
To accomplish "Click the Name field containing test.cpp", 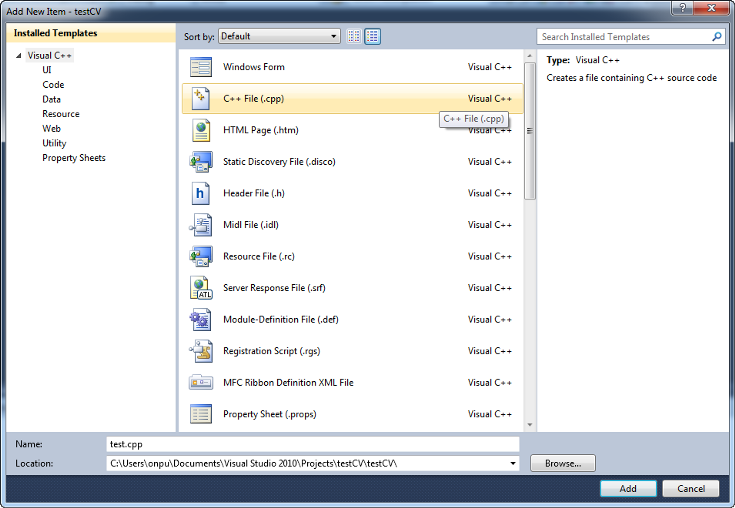I will point(313,444).
